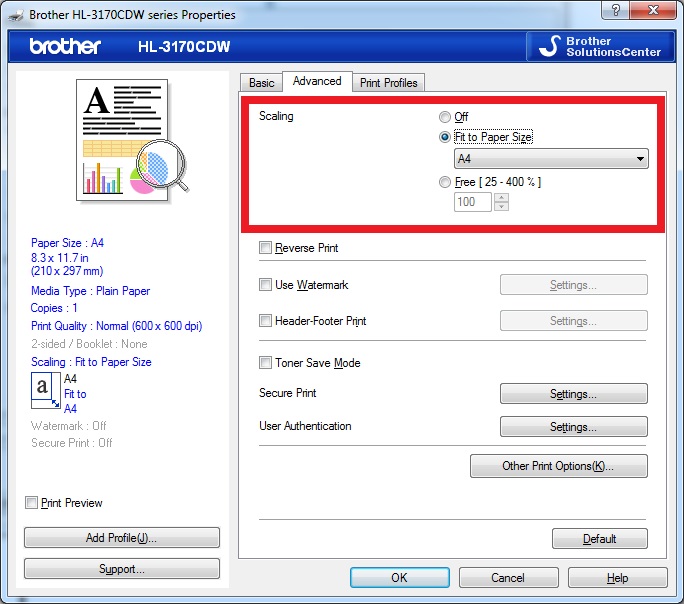Screen dimensions: 684x604
Task: Click the printer icon in title bar
Action: click(16, 15)
